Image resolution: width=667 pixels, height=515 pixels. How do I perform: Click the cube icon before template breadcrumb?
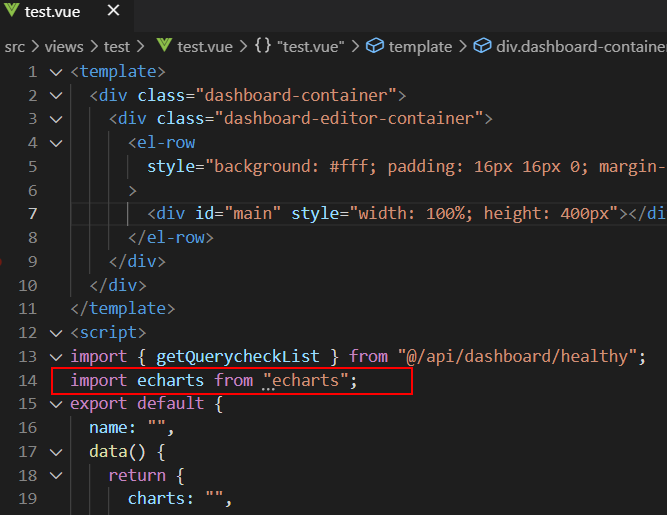coord(375,46)
